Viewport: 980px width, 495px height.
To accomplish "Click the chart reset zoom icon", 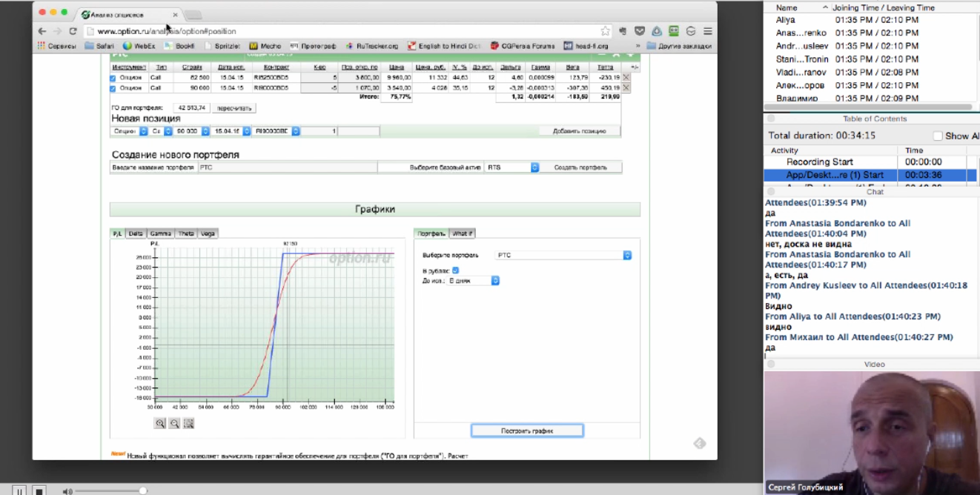I will click(188, 423).
